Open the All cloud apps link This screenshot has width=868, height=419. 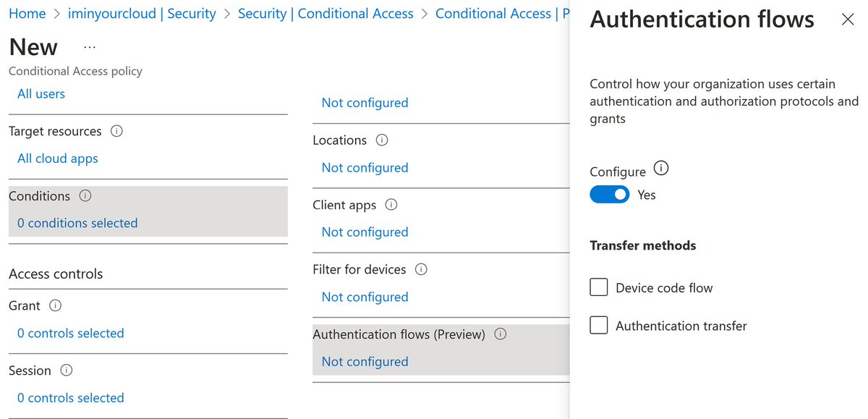[57, 158]
